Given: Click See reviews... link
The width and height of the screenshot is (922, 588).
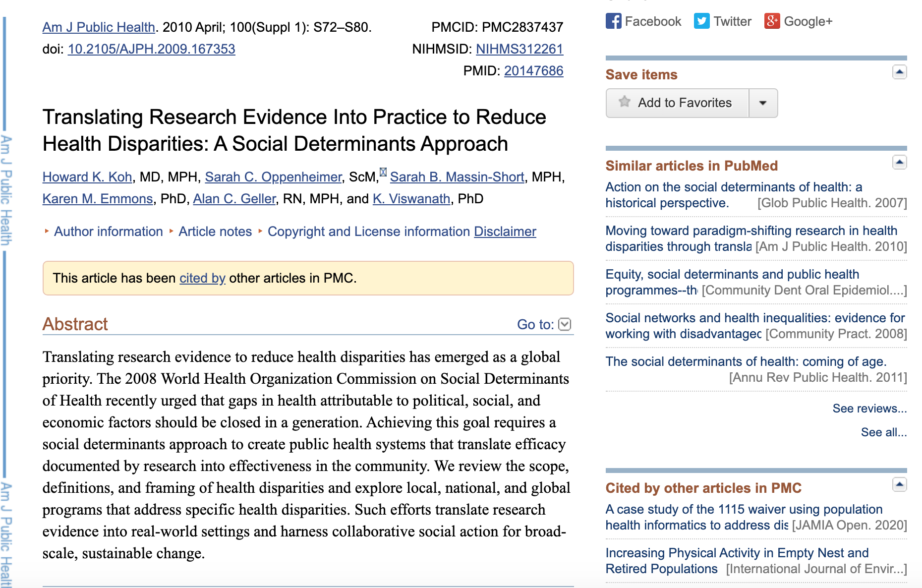Looking at the screenshot, I should tap(869, 409).
